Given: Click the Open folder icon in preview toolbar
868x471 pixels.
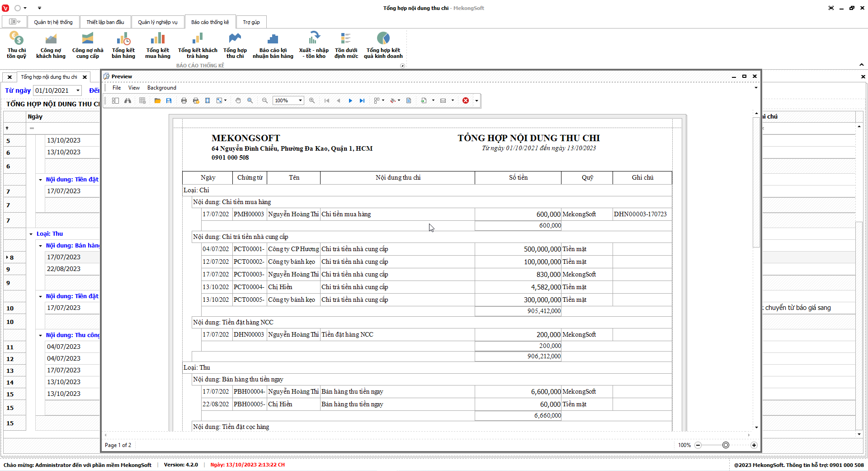Looking at the screenshot, I should point(157,100).
